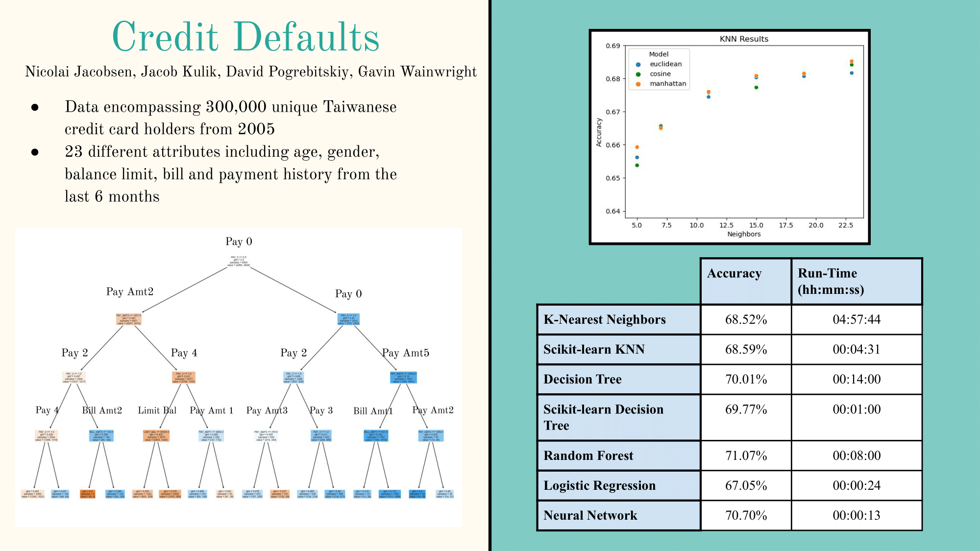Select the 'Logistic Regression' row label
The width and height of the screenshot is (980, 551).
pyautogui.click(x=619, y=485)
